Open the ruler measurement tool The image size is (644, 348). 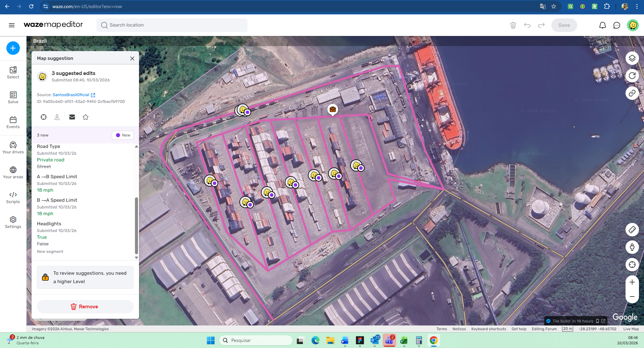632,230
